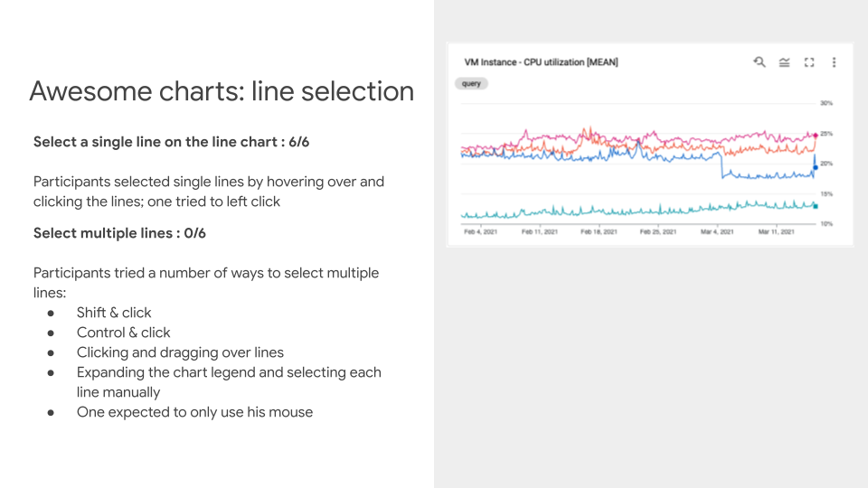
Task: Open the chart in fullscreen mode
Action: 809,62
